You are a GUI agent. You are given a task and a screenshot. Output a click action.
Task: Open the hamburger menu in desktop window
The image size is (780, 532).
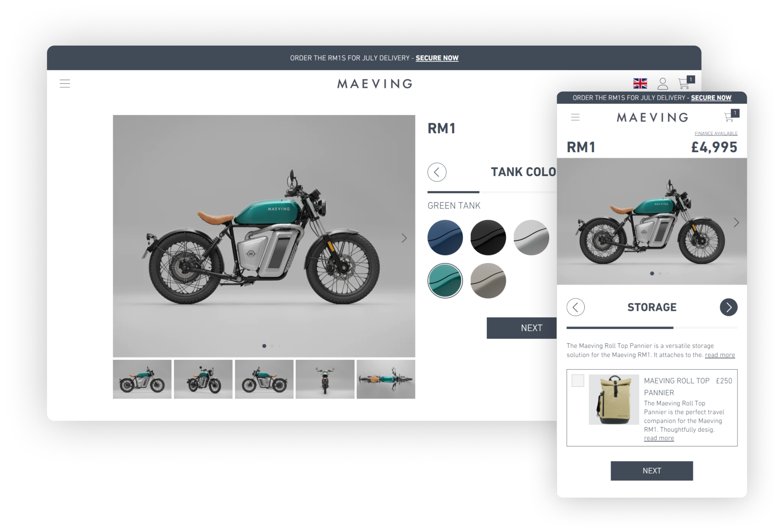[65, 83]
